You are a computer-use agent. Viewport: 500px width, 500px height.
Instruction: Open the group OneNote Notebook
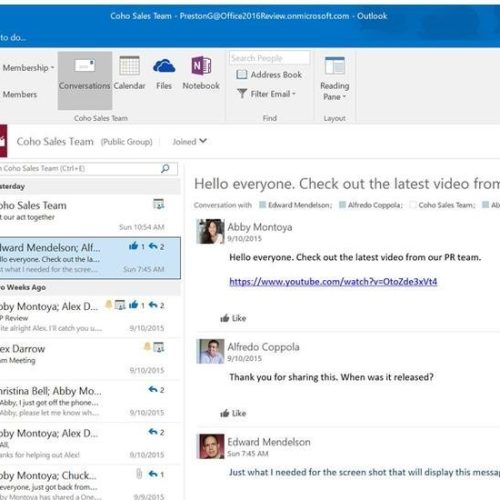(201, 73)
